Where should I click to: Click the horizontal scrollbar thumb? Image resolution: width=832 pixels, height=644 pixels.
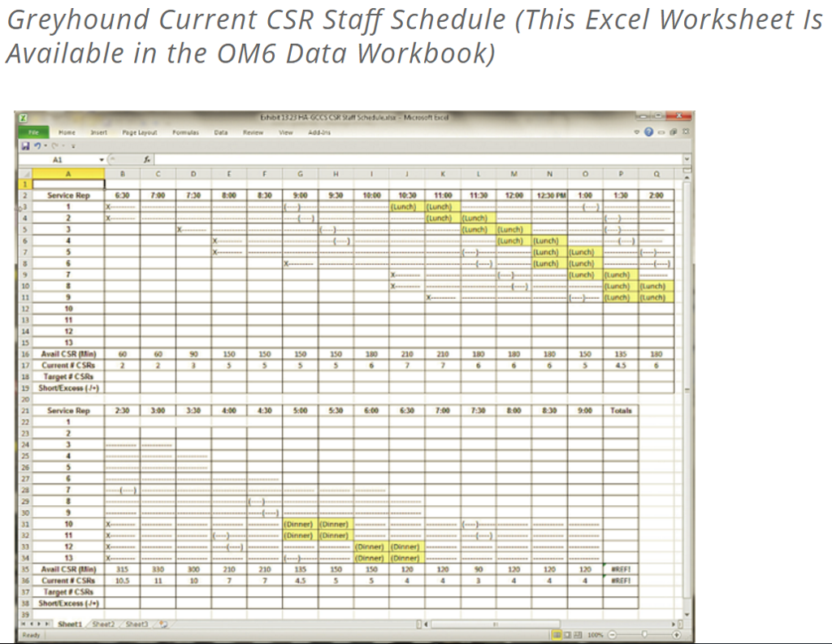tap(496, 625)
